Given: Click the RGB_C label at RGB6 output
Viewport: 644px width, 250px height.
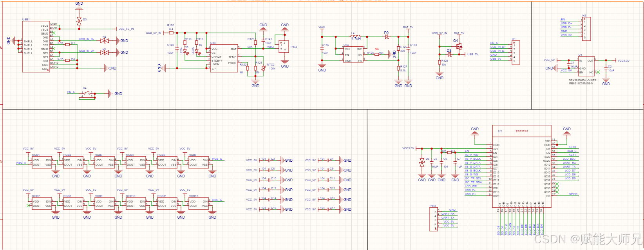Looking at the screenshot, I should [x=217, y=159].
